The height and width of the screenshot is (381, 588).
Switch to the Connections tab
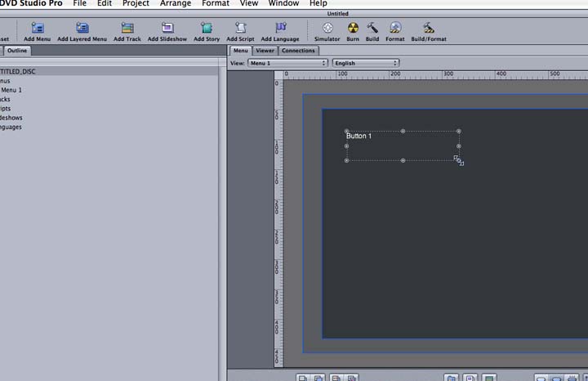[298, 51]
